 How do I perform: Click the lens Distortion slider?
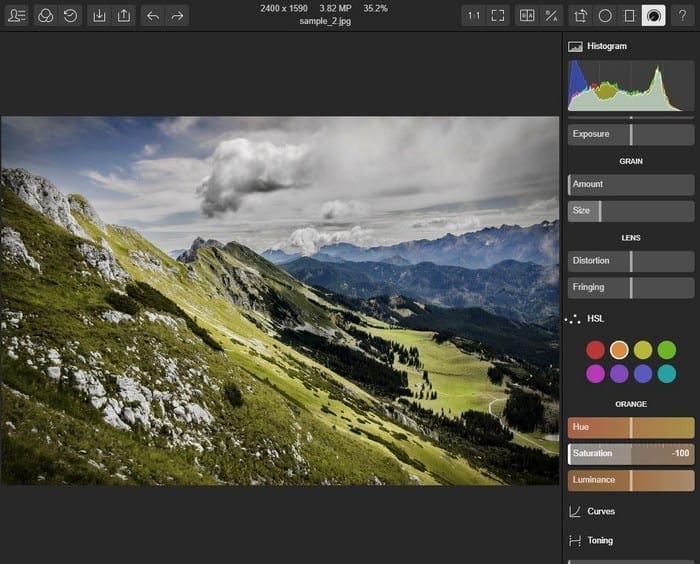coord(631,261)
